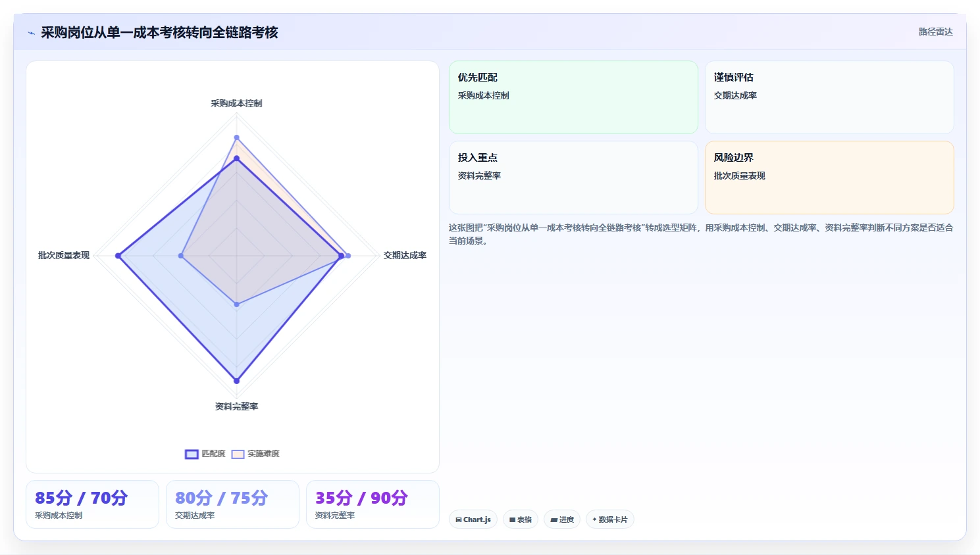
Task: Click the 资料完整率 radar axis label
Action: [x=236, y=406]
